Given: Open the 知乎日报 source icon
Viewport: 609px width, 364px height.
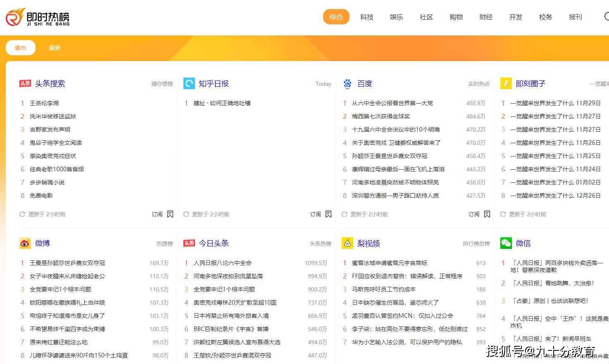Looking at the screenshot, I should click(189, 83).
